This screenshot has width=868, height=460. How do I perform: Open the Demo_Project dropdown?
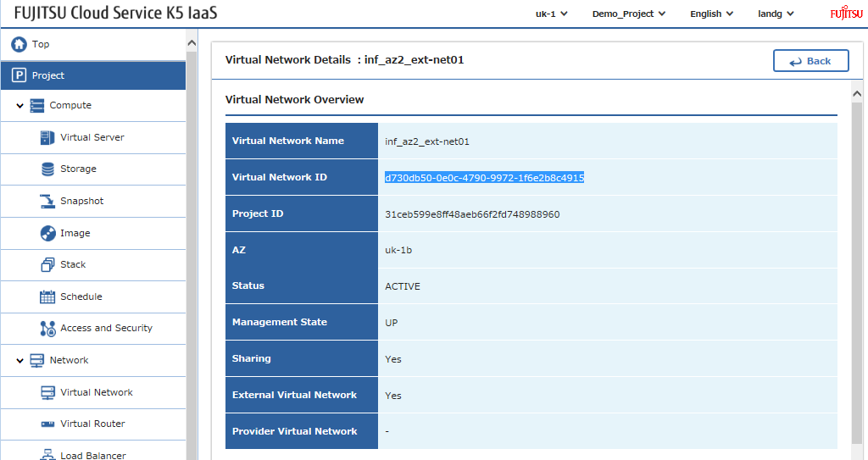click(x=629, y=14)
